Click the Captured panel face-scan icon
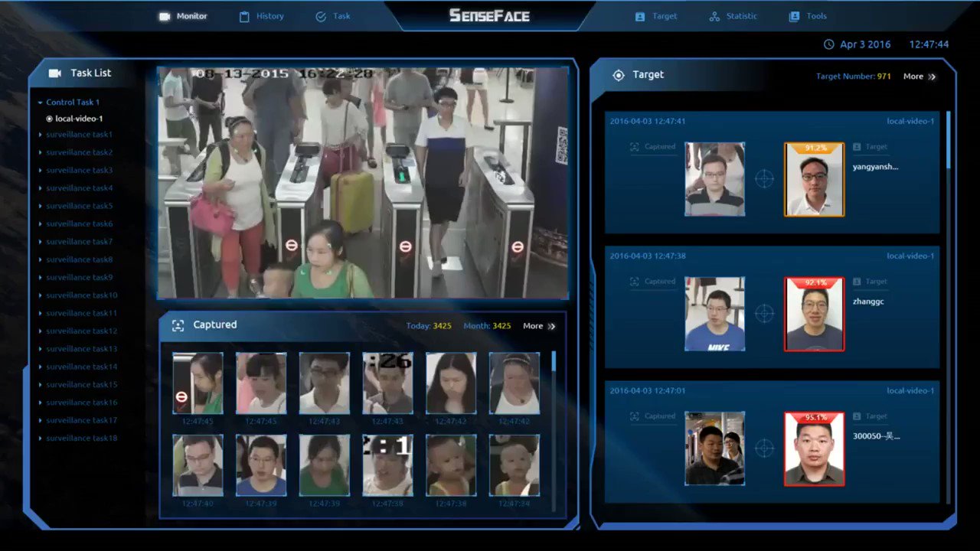 pos(178,325)
